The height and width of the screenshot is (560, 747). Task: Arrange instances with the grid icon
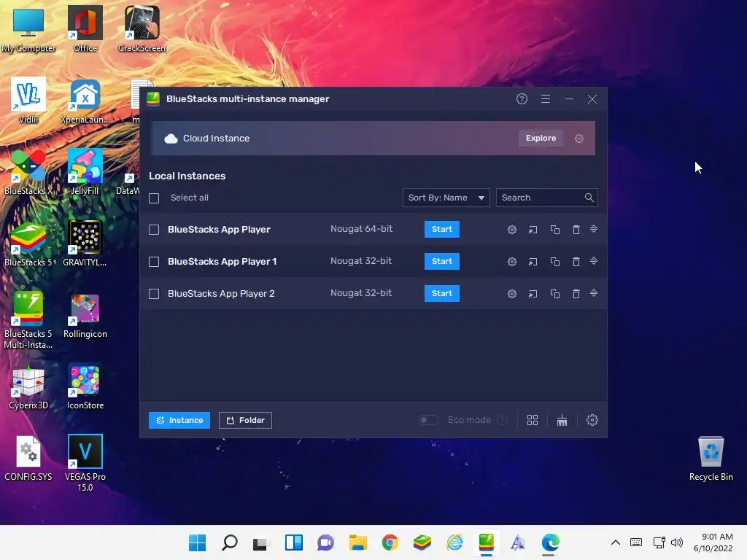click(x=532, y=420)
